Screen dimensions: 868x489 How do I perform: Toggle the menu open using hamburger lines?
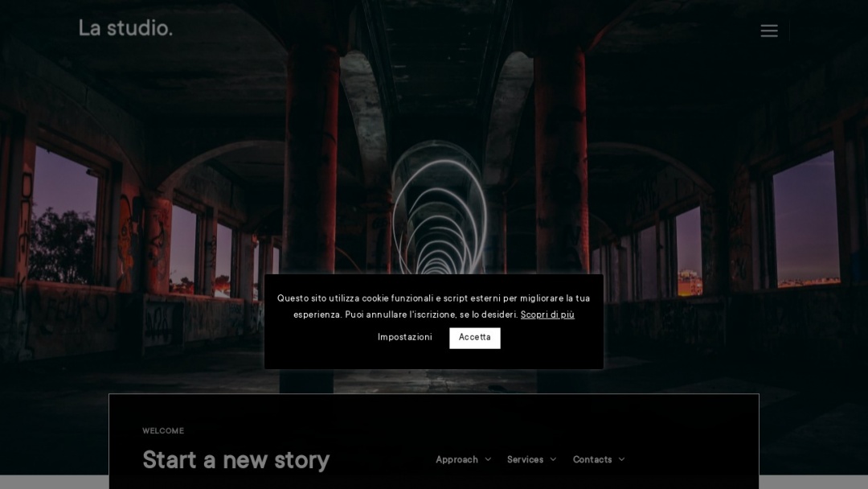click(769, 31)
